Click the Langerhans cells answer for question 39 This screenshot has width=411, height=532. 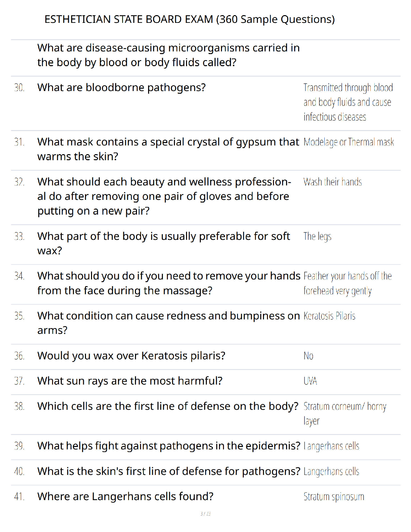tap(331, 446)
